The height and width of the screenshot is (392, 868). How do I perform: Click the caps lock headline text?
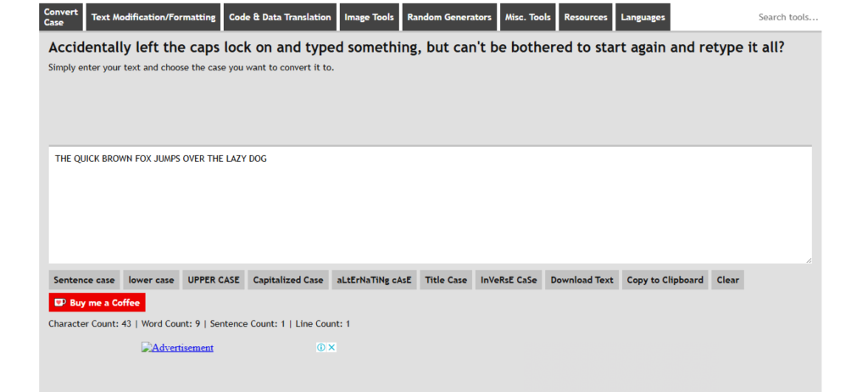416,48
